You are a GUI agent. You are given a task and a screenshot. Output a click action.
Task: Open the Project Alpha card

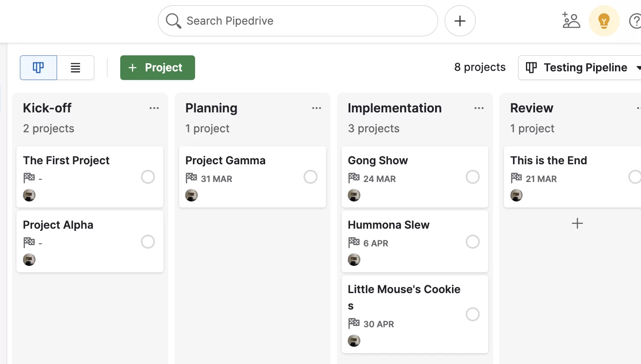[x=90, y=242]
